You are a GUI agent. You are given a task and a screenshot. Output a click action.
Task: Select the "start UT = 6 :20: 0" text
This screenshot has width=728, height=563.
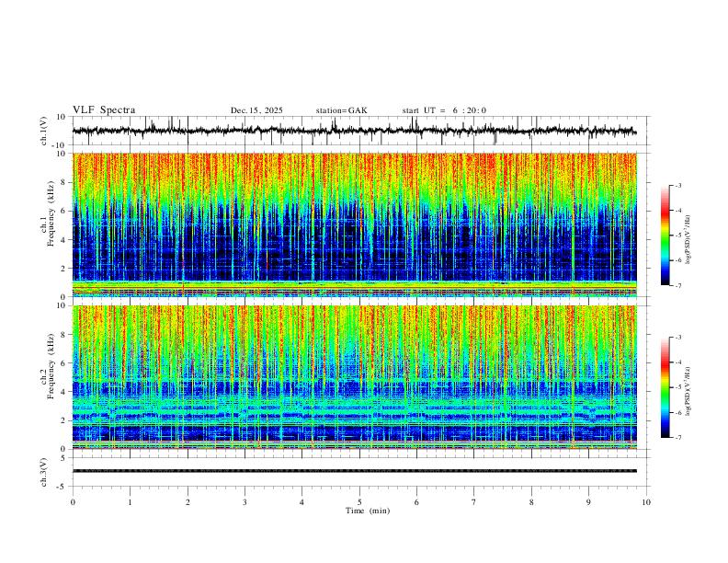pyautogui.click(x=444, y=110)
